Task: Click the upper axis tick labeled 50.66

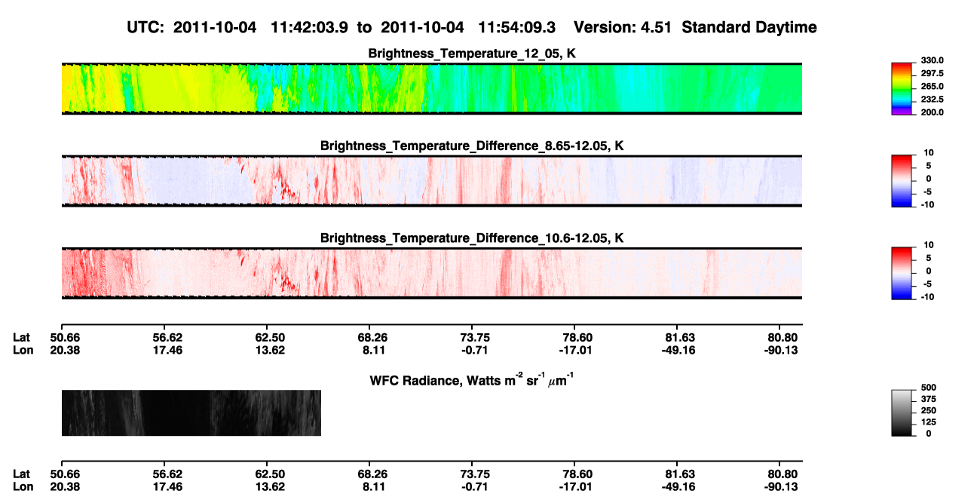Action: click(x=61, y=338)
